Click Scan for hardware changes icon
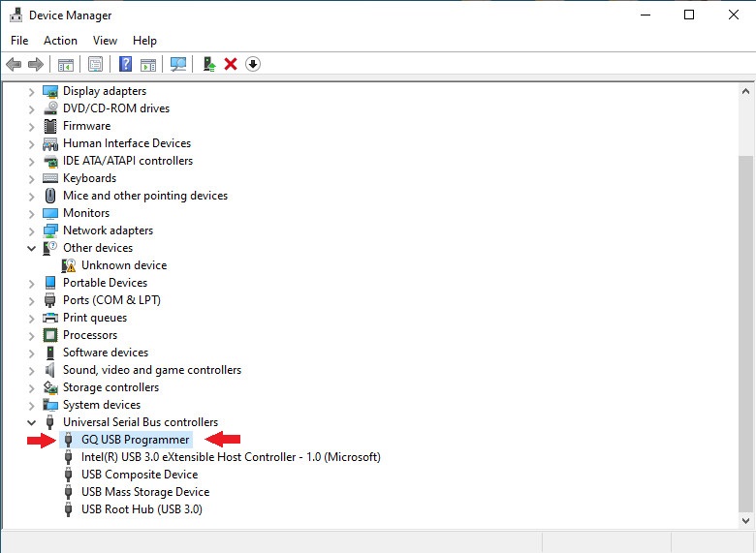This screenshot has width=756, height=553. click(178, 64)
